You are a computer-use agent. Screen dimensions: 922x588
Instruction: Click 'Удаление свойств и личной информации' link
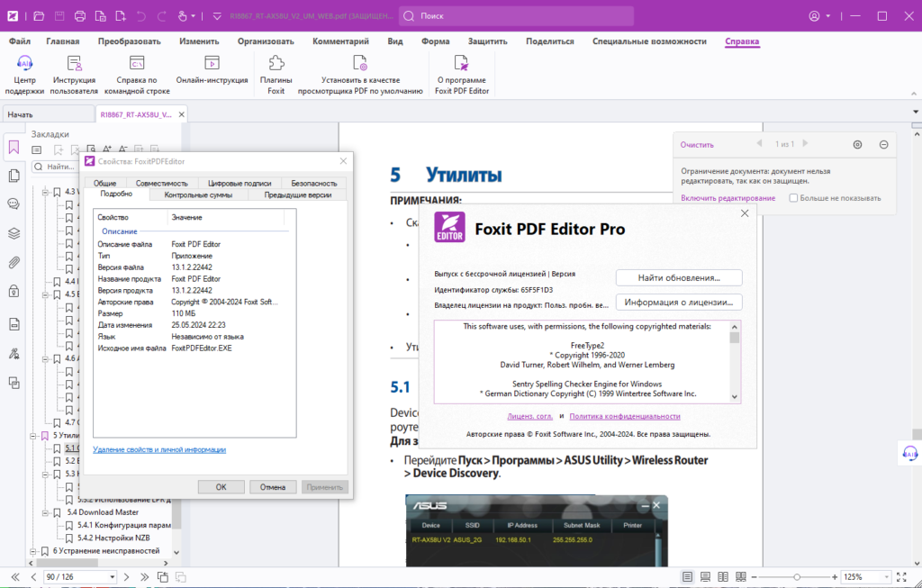click(x=159, y=450)
